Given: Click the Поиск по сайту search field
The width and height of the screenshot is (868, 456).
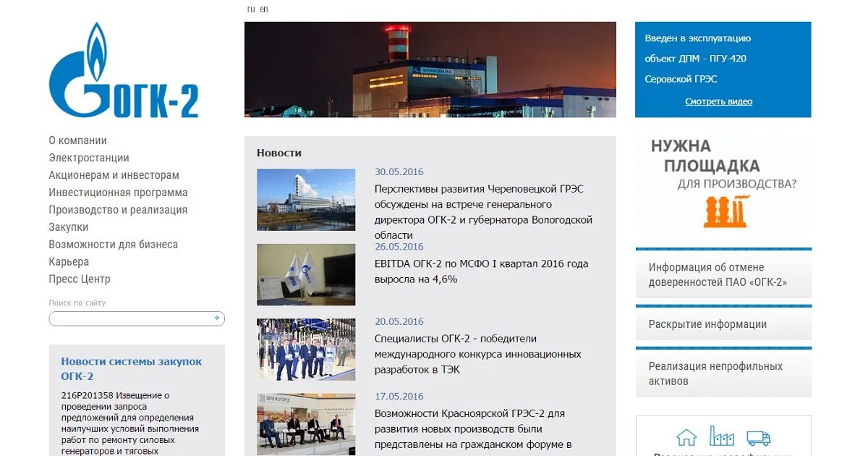Looking at the screenshot, I should (x=130, y=318).
